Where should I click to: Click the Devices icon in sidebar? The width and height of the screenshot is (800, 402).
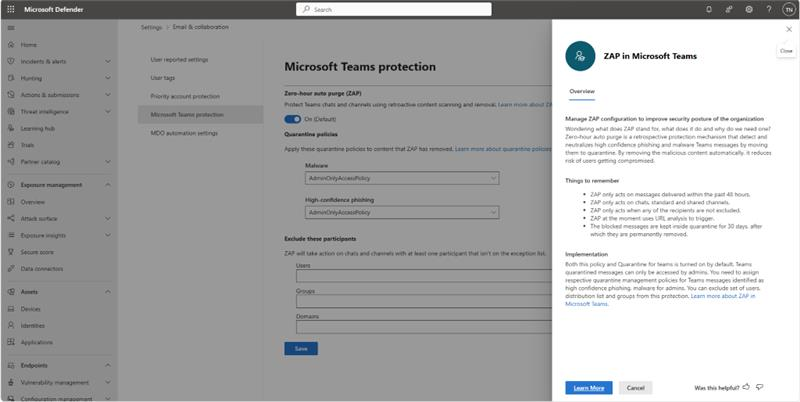pyautogui.click(x=11, y=309)
